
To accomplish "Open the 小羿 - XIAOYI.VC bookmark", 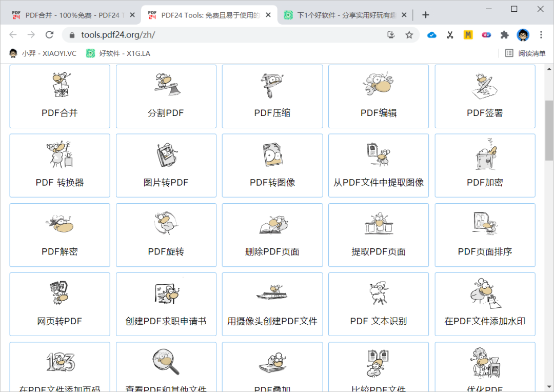I will (43, 53).
